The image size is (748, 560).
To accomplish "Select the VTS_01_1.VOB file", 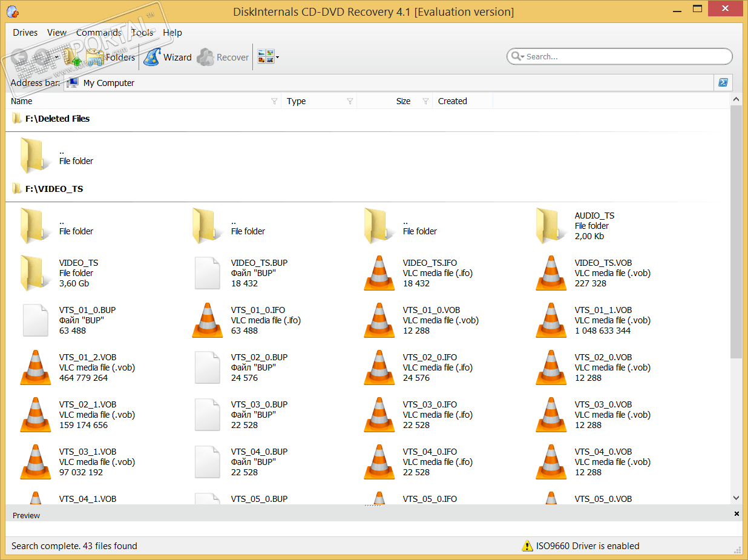I will coord(592,320).
